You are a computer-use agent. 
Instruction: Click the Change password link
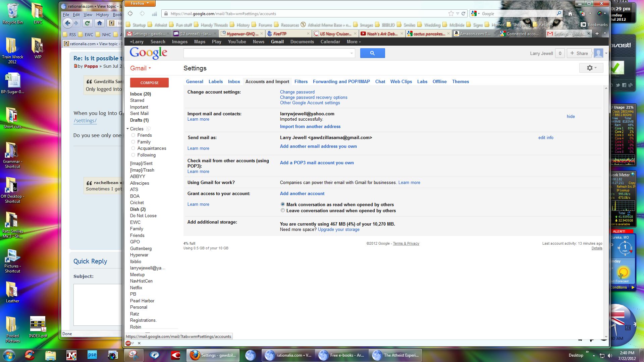(x=297, y=92)
